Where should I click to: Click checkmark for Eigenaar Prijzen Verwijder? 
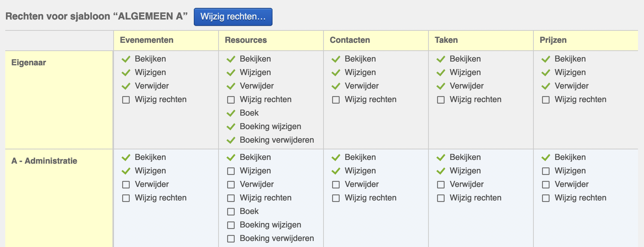[x=546, y=86]
